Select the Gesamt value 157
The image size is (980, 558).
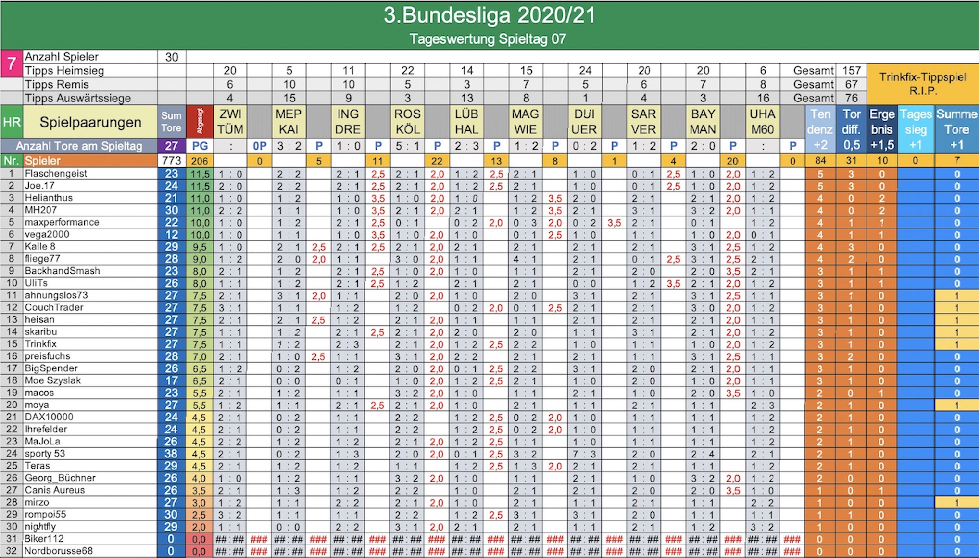click(x=851, y=71)
